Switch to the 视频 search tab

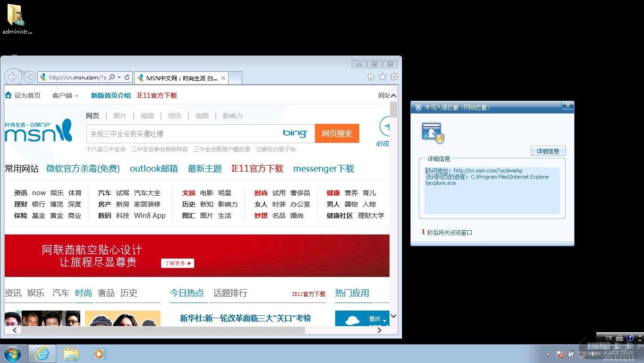pos(147,116)
